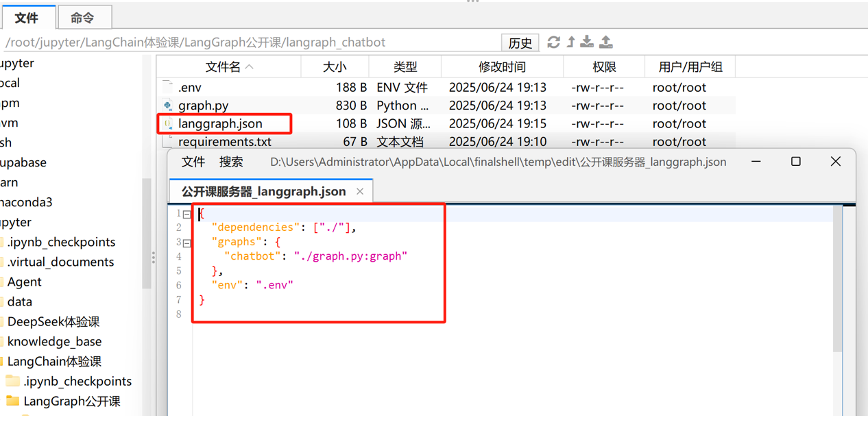
Task: Click the langgraph.json file icon
Action: click(x=168, y=124)
